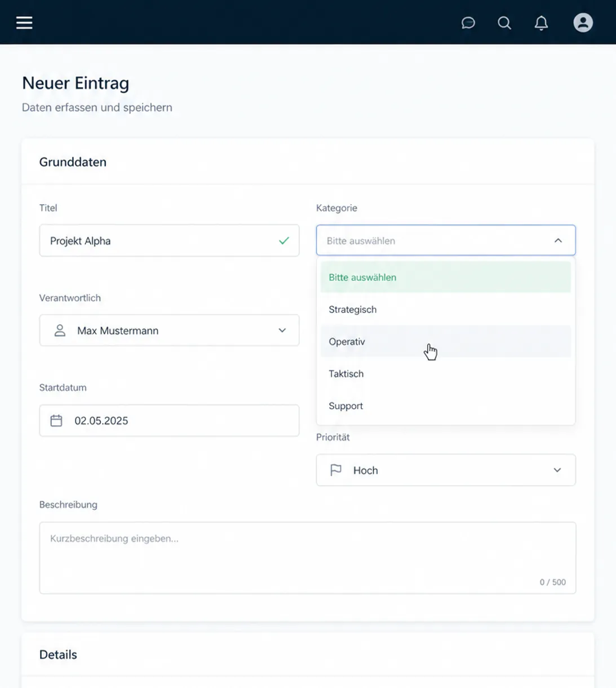Image resolution: width=616 pixels, height=688 pixels.
Task: Click the Titel field containing Projekt Alpha
Action: coord(169,241)
